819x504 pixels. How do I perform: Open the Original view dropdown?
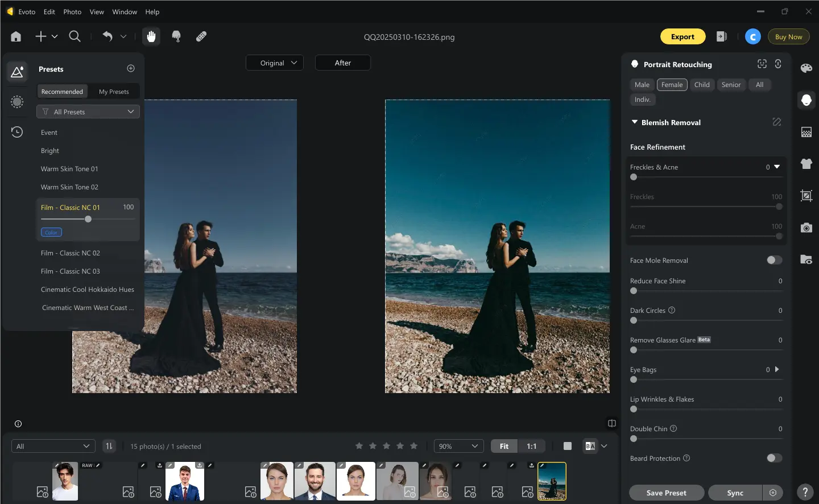pyautogui.click(x=275, y=63)
